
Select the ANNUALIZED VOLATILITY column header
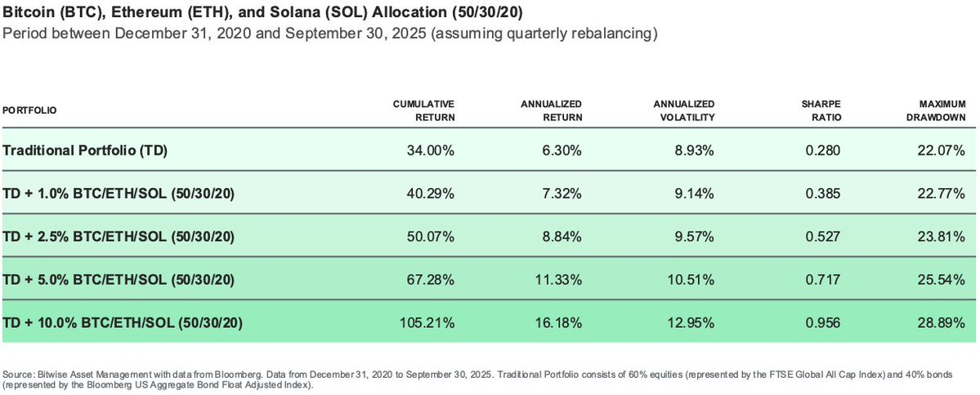(x=684, y=110)
